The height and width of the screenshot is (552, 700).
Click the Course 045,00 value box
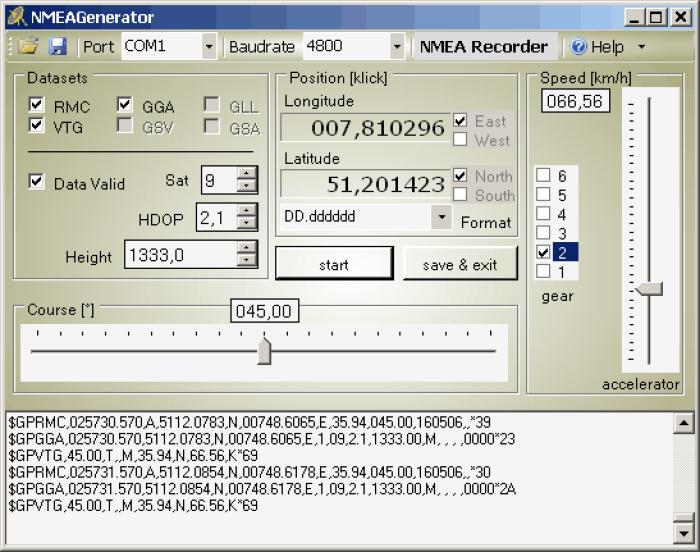[264, 311]
